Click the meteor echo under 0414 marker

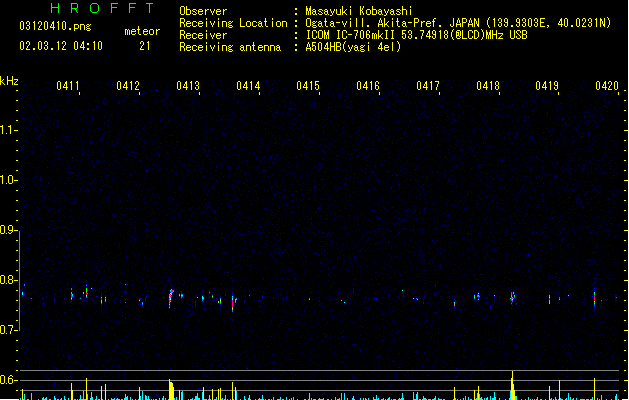point(233,302)
